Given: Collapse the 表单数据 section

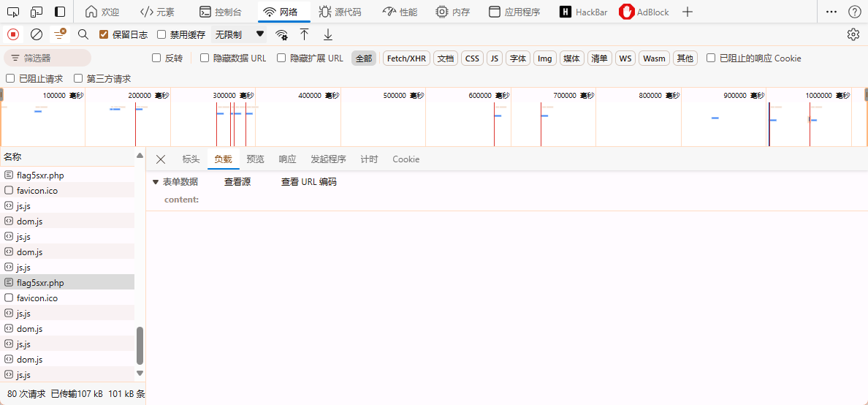Looking at the screenshot, I should 156,182.
